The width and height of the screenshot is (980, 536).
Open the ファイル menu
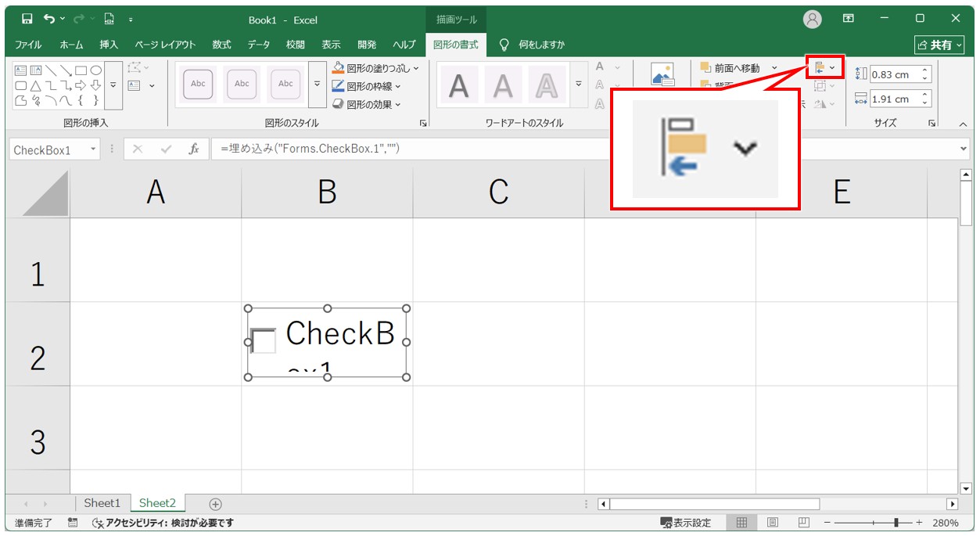point(28,45)
